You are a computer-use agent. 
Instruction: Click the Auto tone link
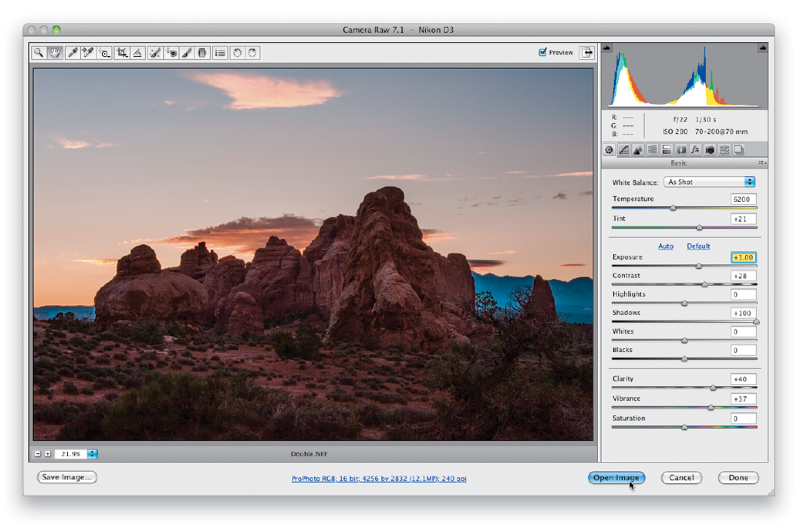[666, 246]
